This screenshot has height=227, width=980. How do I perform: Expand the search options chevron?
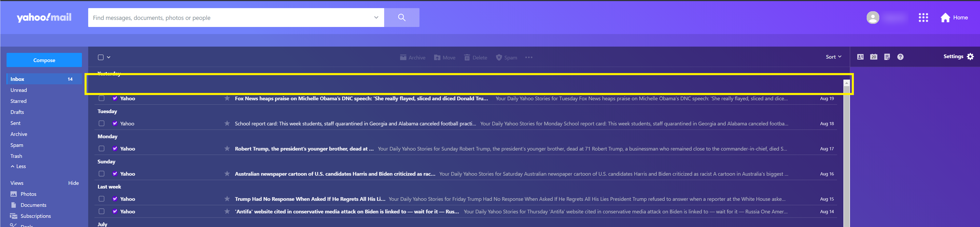[x=376, y=18]
